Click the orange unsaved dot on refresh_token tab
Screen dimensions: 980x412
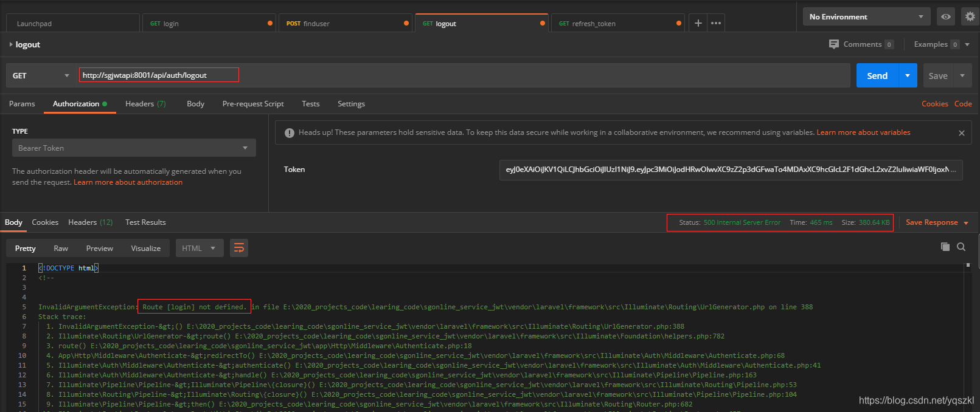tap(679, 23)
